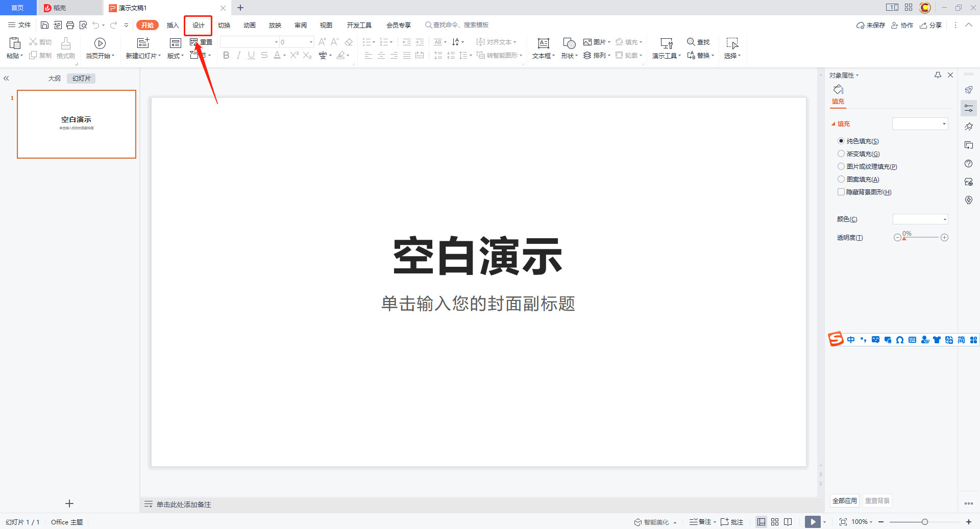Select slide 1 thumbnail

click(77, 124)
